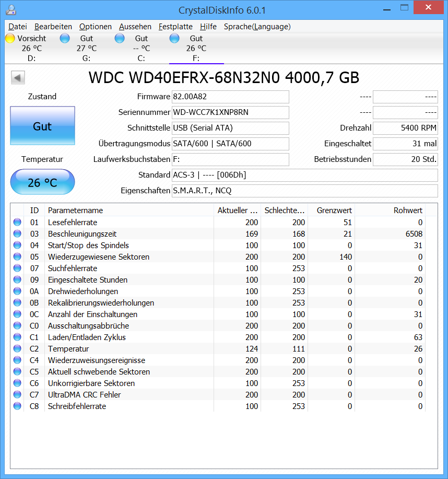Select Rohwert 6508 in Beschleunigungszeit row
This screenshot has width=448, height=479.
(414, 233)
